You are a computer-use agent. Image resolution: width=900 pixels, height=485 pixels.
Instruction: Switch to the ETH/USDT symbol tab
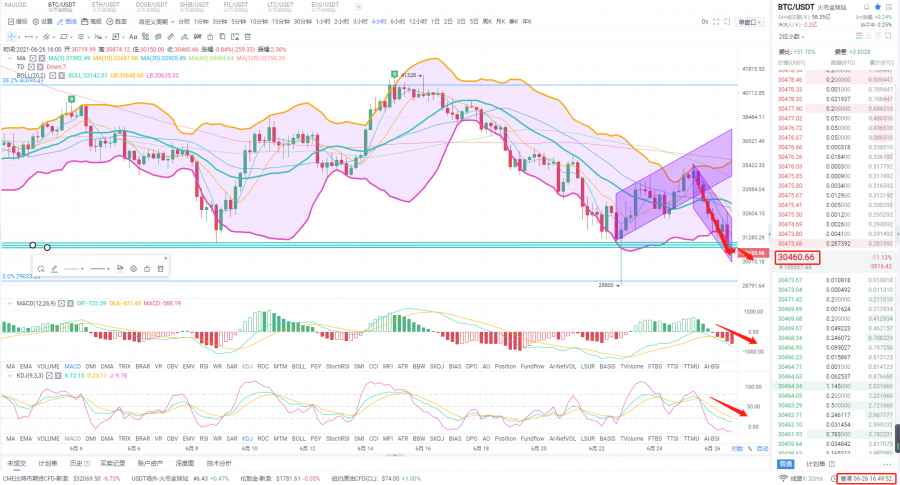point(106,6)
